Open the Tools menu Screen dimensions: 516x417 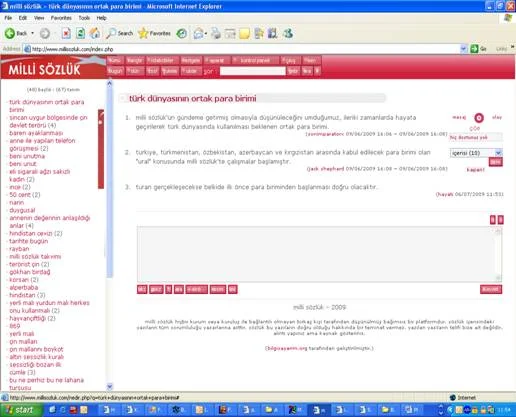pos(84,18)
